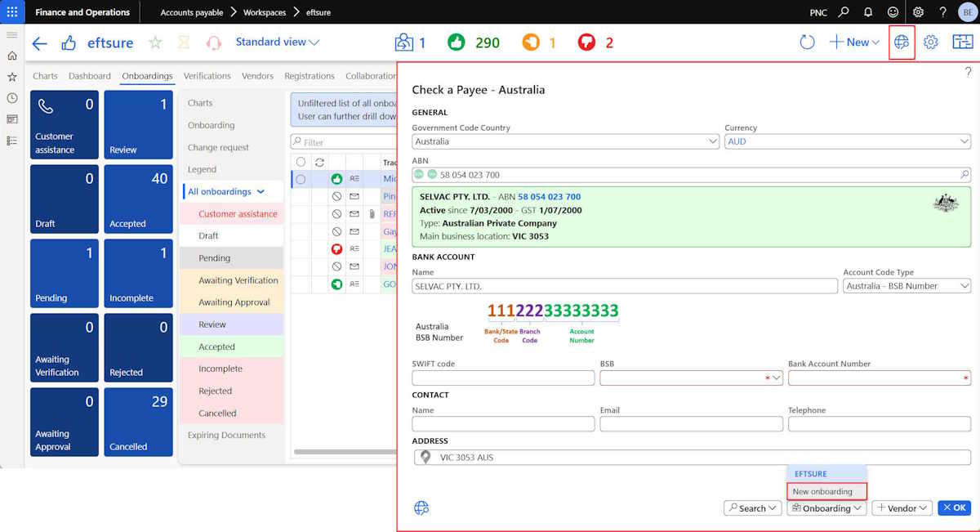980x532 pixels.
Task: Click the star icon after eftsure
Action: (155, 42)
